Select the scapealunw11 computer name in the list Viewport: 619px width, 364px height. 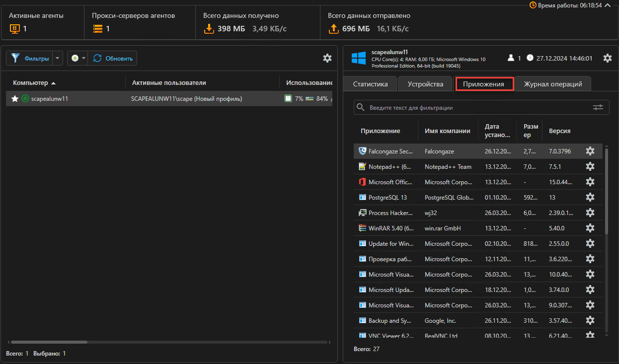click(x=49, y=99)
